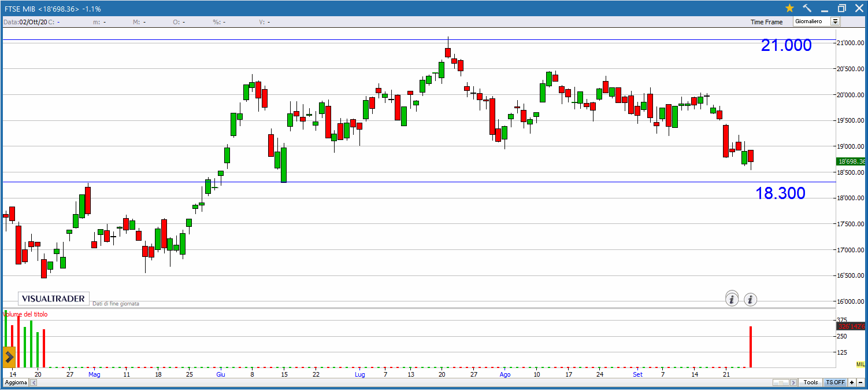Click the Dati di fine giornata text

click(116, 304)
